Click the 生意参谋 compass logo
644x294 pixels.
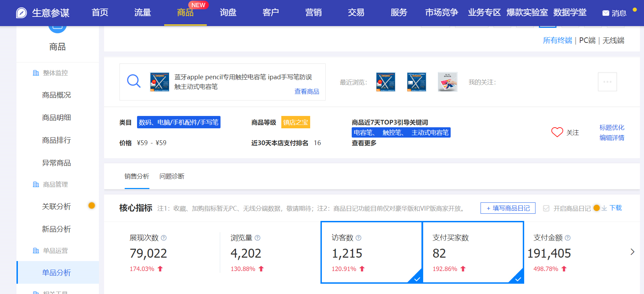(x=21, y=13)
